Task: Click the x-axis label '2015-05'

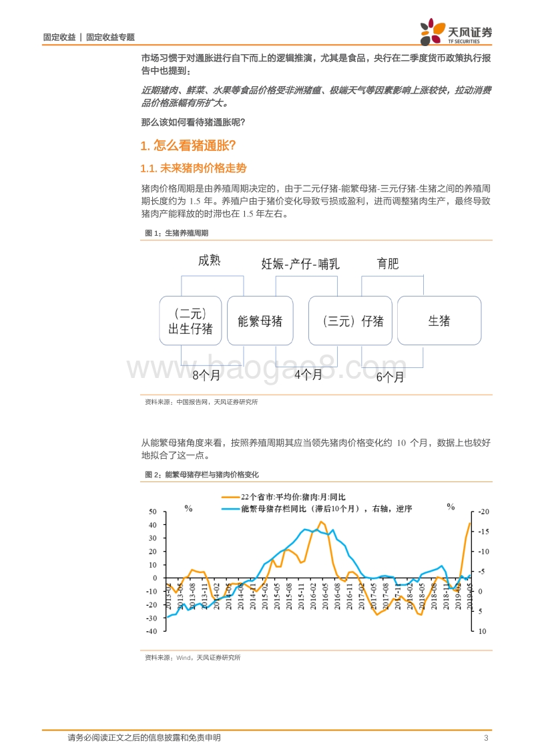Action: point(277,596)
